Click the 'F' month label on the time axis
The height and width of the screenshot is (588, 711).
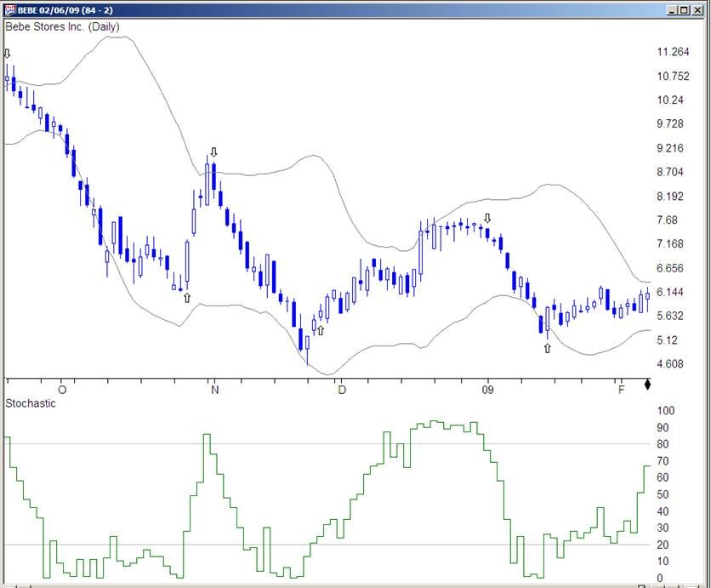(622, 390)
